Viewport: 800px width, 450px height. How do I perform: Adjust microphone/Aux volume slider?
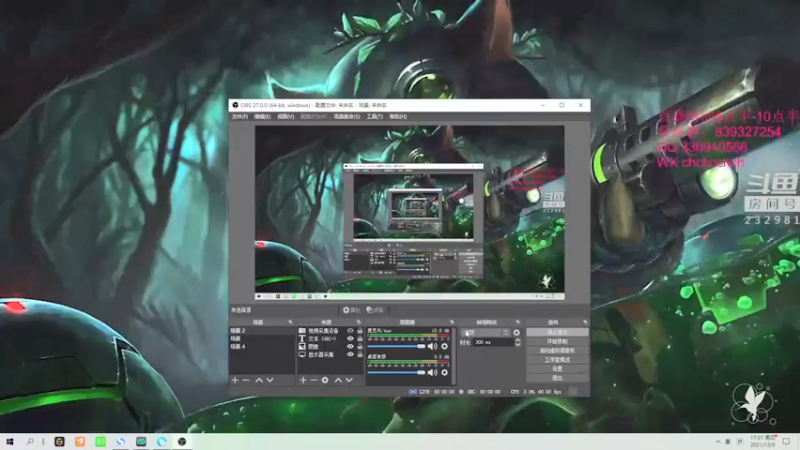point(396,346)
